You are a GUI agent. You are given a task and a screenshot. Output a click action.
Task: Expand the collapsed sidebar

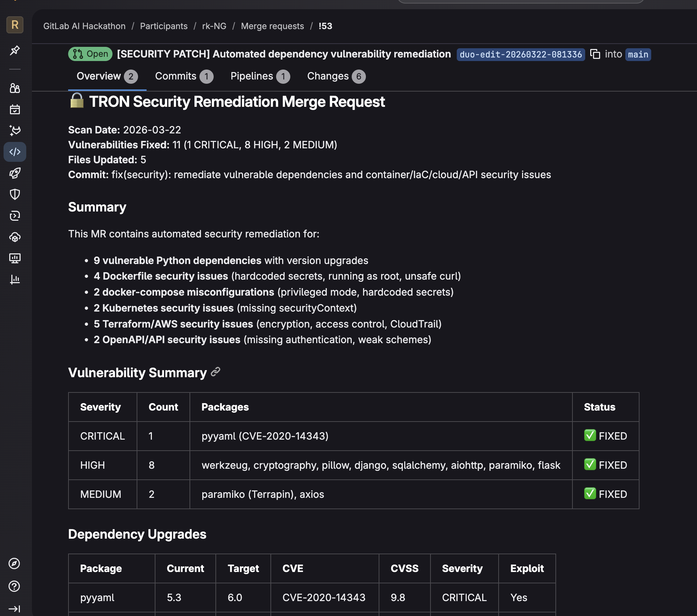[x=14, y=609]
